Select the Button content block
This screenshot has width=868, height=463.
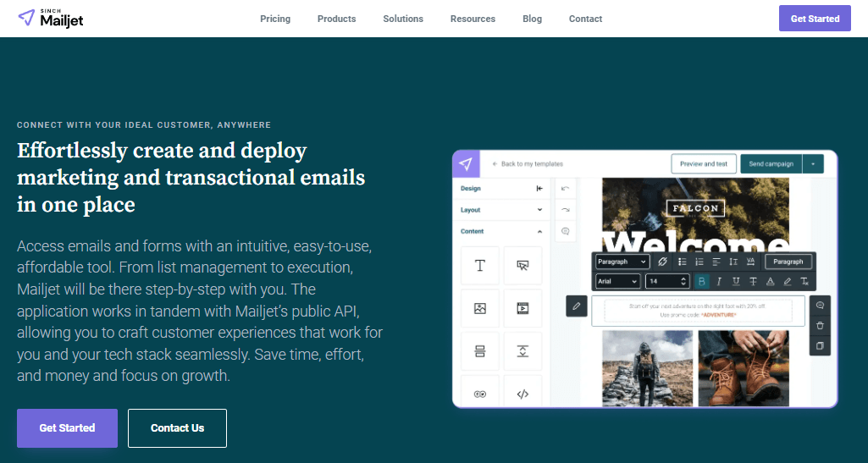coord(522,266)
